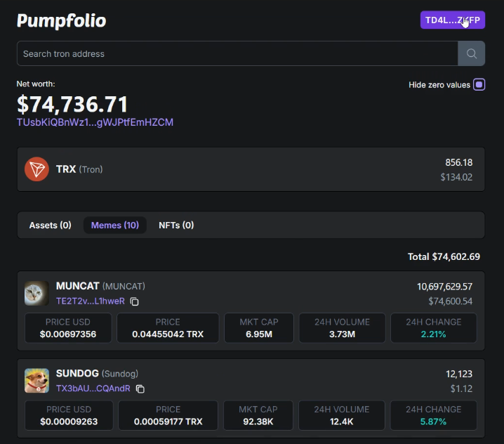This screenshot has height=444, width=504.
Task: Click SUNDOG balance 12,123
Action: (459, 374)
